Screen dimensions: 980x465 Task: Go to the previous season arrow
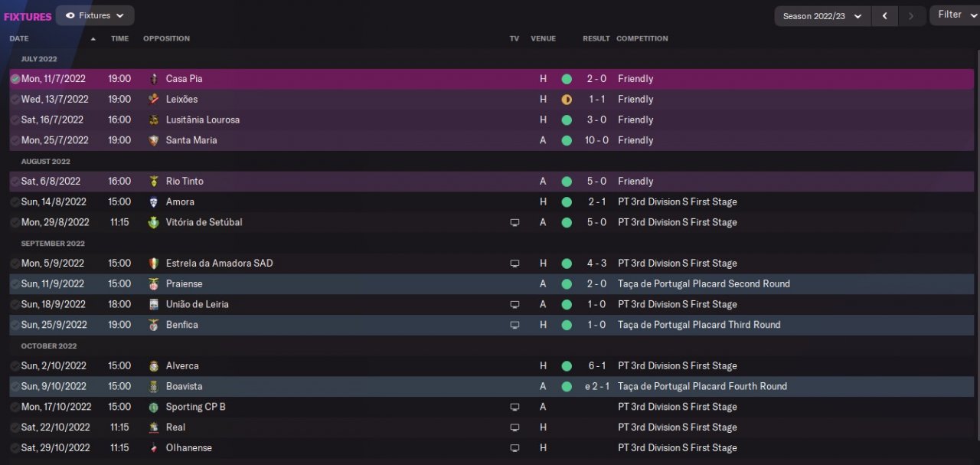[885, 16]
